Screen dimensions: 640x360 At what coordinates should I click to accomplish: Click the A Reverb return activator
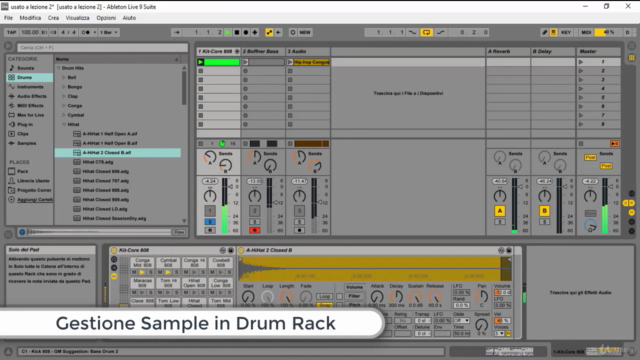pyautogui.click(x=500, y=211)
